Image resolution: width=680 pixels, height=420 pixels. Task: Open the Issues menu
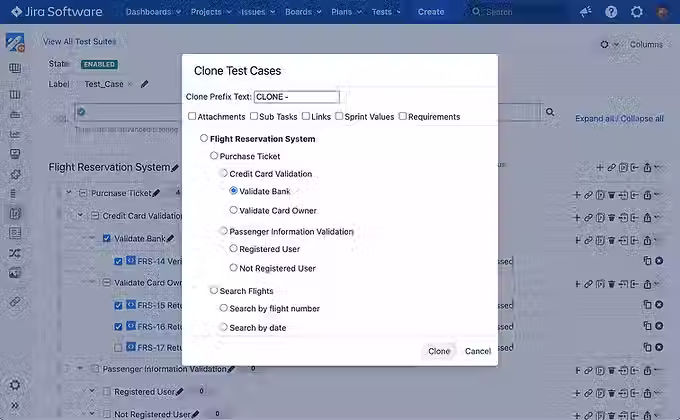(258, 12)
